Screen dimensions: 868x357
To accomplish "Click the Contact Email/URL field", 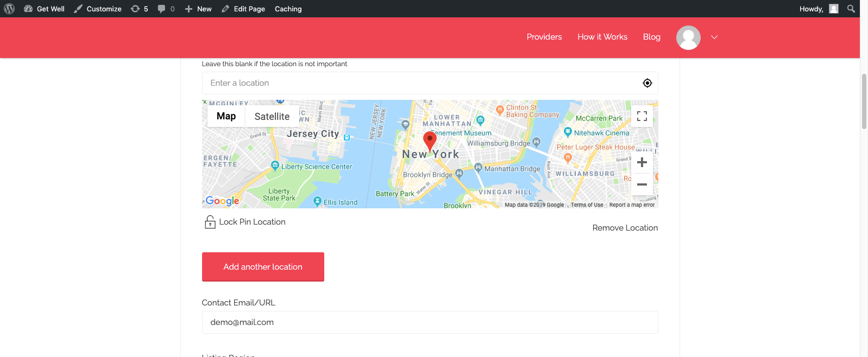I will pyautogui.click(x=430, y=322).
